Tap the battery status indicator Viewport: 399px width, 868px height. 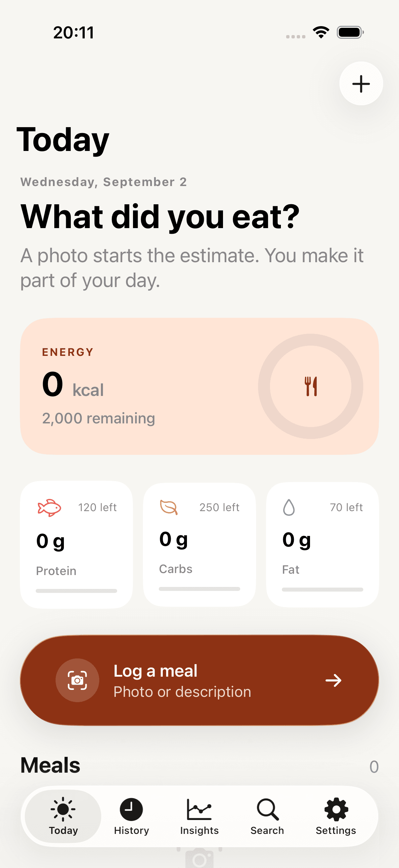[x=350, y=32]
